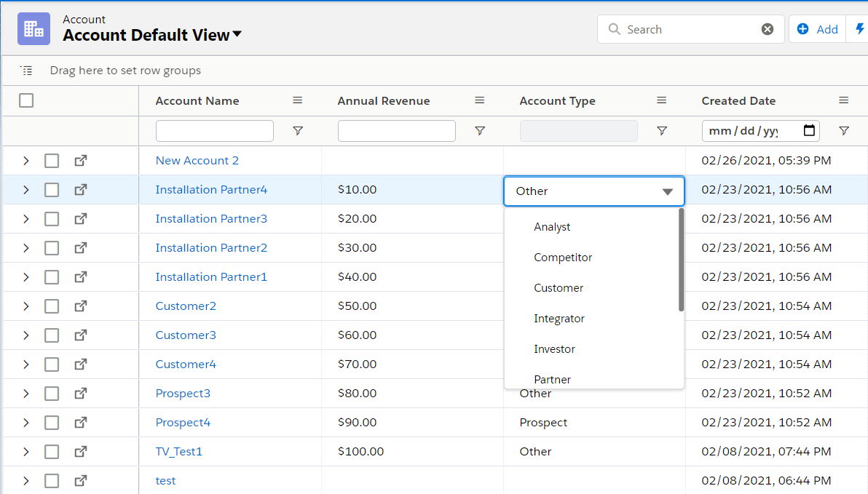The height and width of the screenshot is (494, 868).
Task: Open New Account 2 record in new window
Action: click(81, 160)
